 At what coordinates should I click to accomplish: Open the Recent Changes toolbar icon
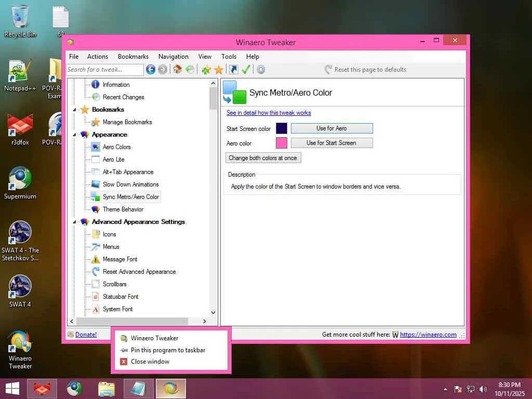(x=190, y=70)
